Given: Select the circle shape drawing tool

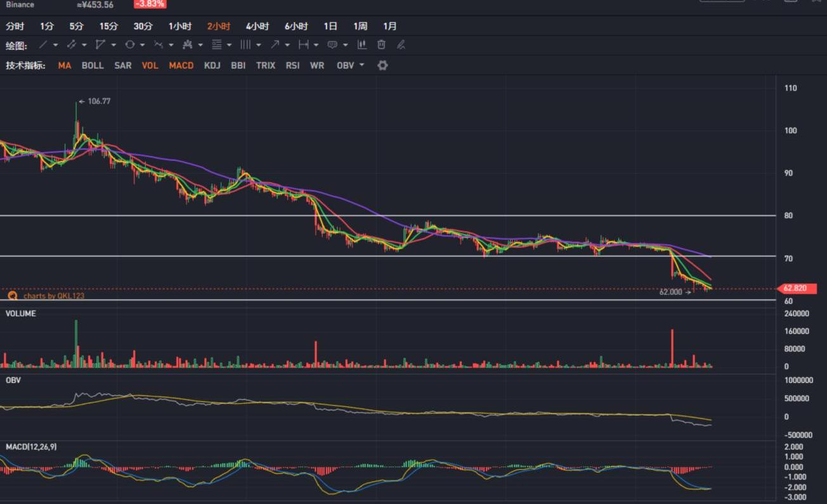Looking at the screenshot, I should point(129,45).
